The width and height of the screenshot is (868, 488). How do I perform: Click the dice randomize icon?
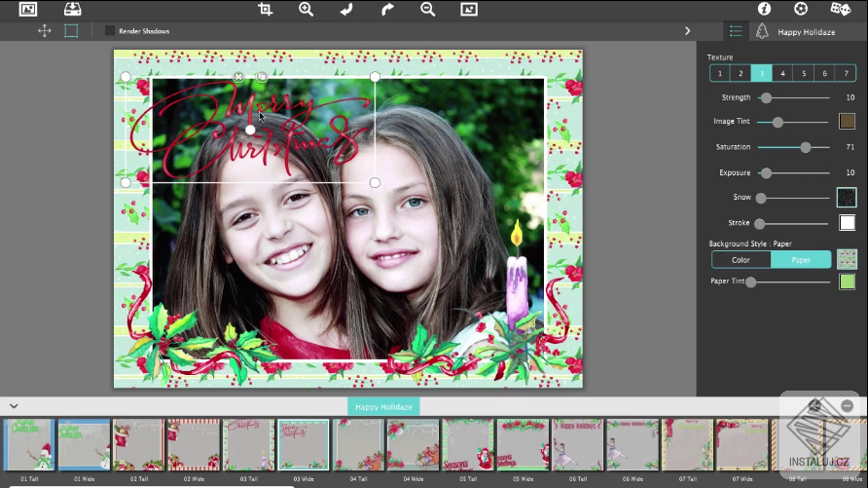click(840, 9)
